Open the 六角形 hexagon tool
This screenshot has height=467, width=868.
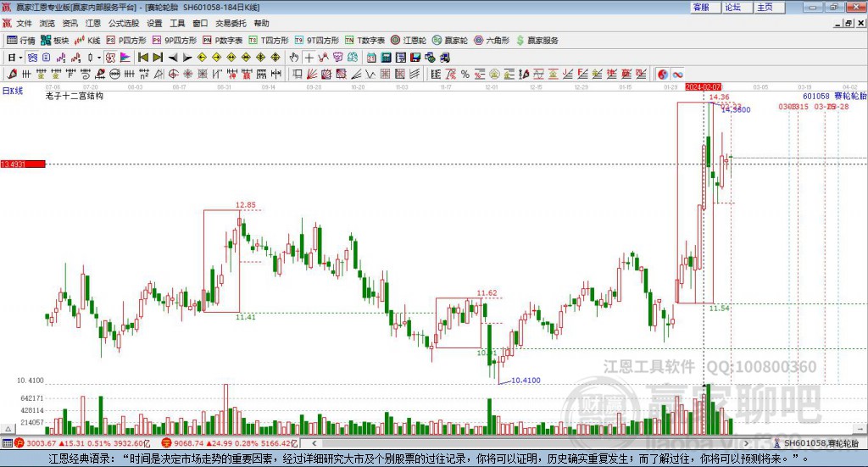(492, 41)
